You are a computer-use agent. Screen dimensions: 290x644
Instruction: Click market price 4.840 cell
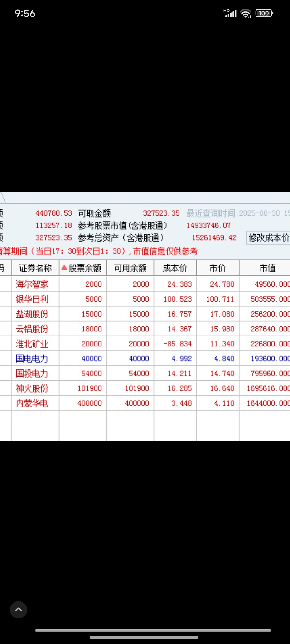pyautogui.click(x=224, y=359)
